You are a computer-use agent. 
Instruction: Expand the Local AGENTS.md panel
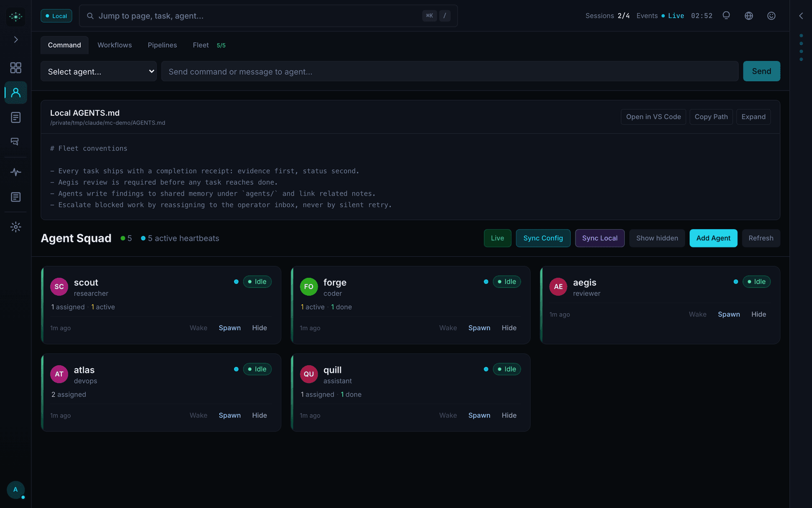(753, 117)
